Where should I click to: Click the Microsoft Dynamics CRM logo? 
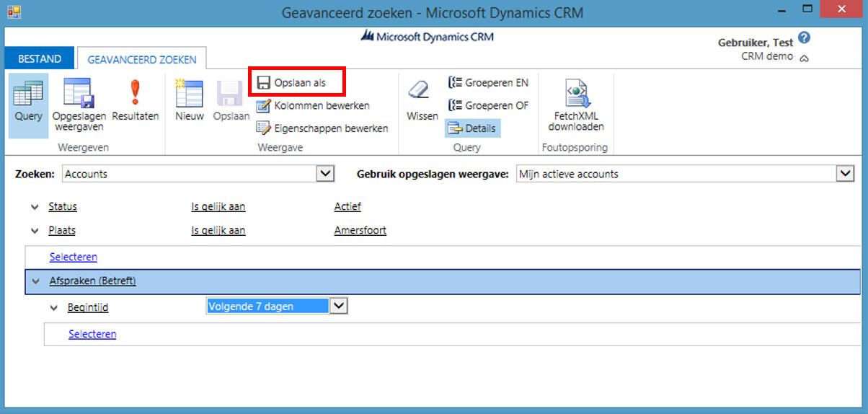pyautogui.click(x=428, y=37)
